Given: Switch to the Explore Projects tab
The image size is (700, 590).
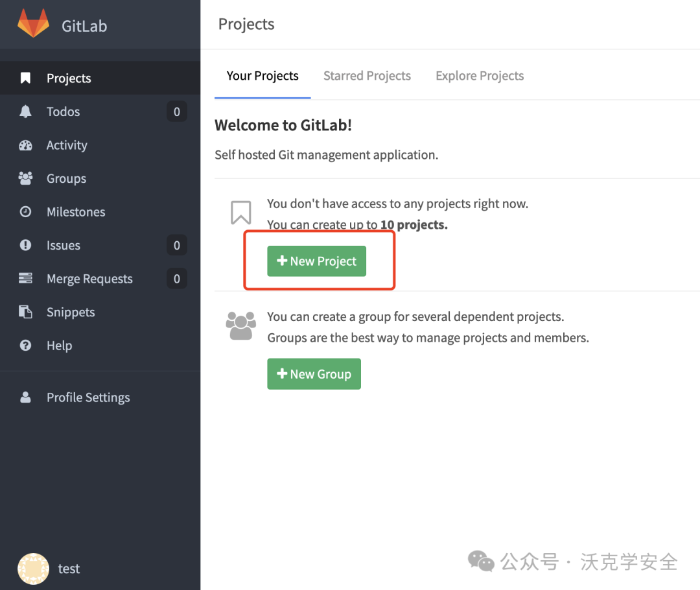Looking at the screenshot, I should (480, 76).
